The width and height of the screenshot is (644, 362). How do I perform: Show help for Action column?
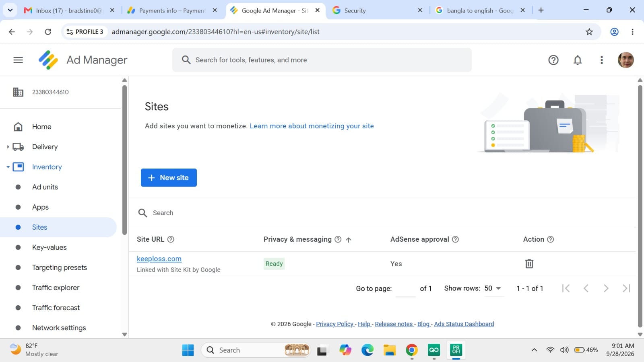[x=551, y=239]
